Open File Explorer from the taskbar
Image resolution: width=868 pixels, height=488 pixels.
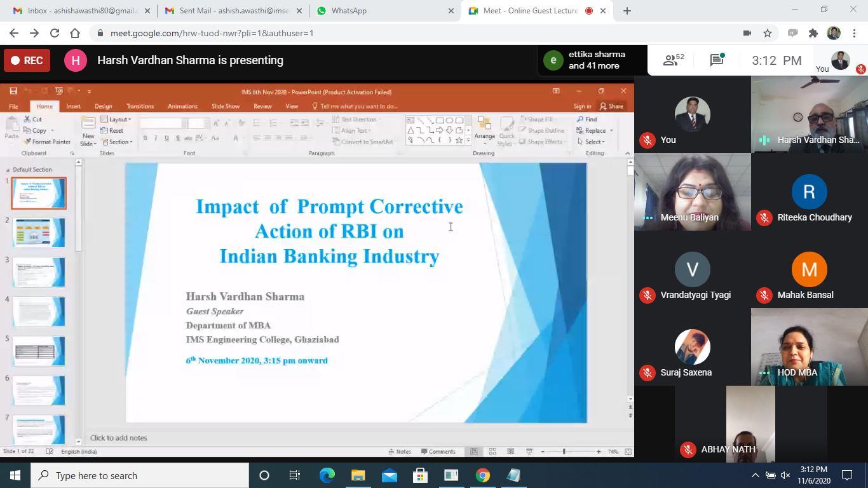tap(358, 475)
